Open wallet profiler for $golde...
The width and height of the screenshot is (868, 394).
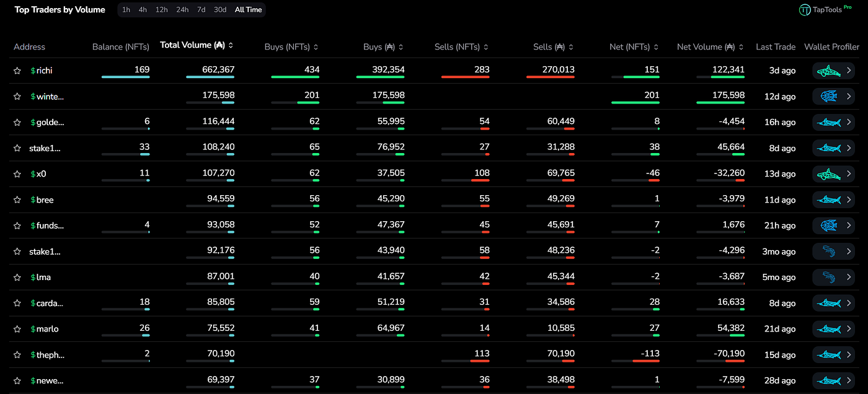(x=834, y=123)
